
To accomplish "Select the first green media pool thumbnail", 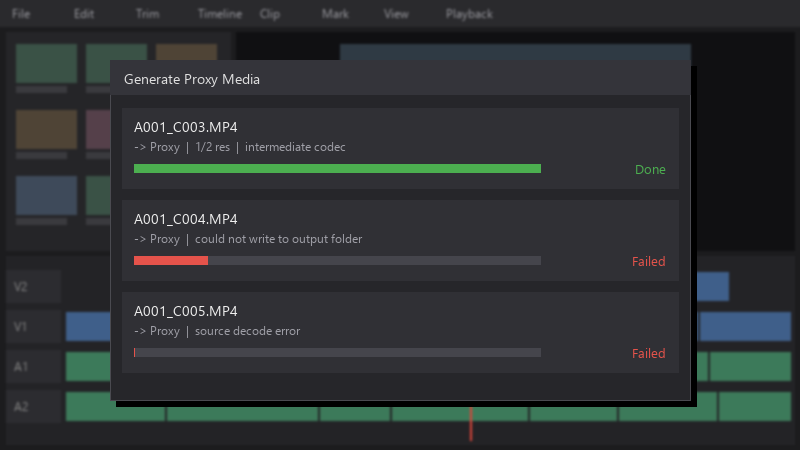I will pyautogui.click(x=46, y=63).
